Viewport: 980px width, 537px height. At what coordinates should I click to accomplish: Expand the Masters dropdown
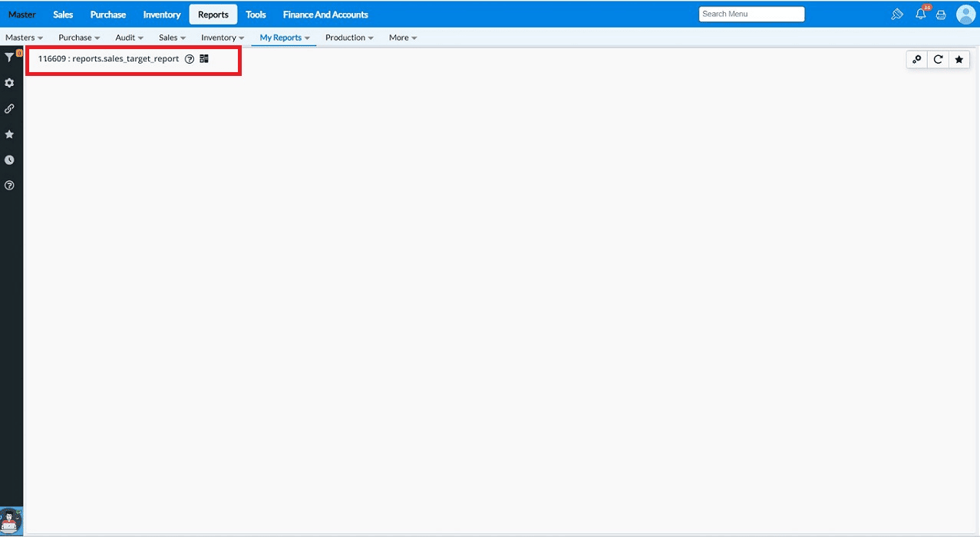point(24,38)
